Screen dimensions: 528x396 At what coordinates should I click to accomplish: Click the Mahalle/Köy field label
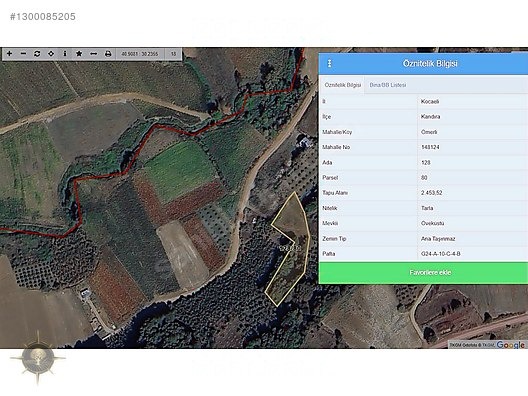tap(337, 132)
